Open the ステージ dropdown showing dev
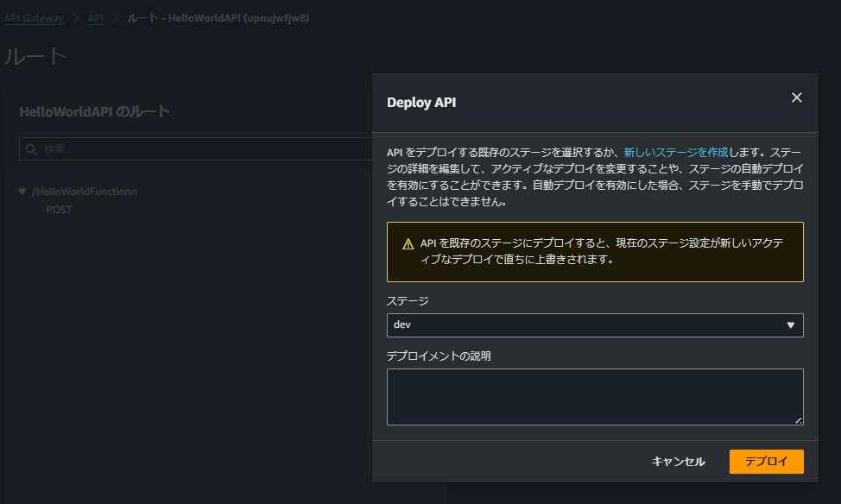Screen dimensions: 841x504 (595, 324)
